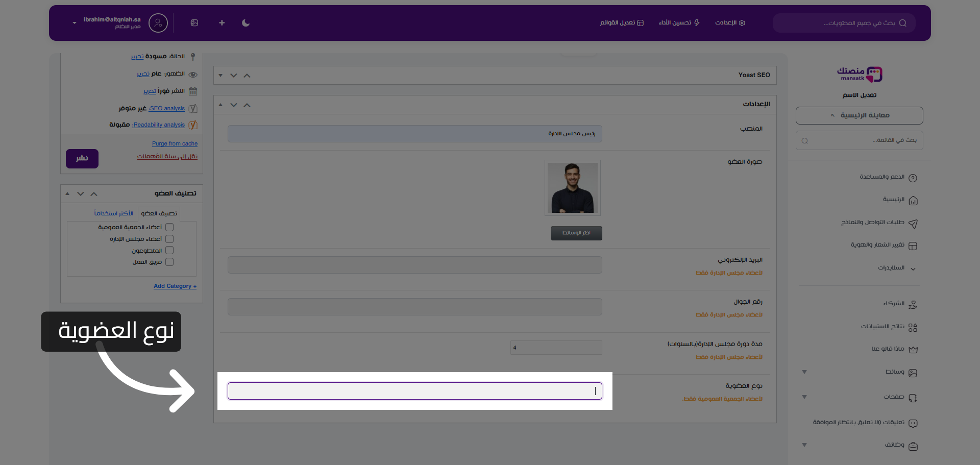This screenshot has width=980, height=465.
Task: Check أعضاء الجمعية العمومية category checkbox
Action: (x=169, y=227)
